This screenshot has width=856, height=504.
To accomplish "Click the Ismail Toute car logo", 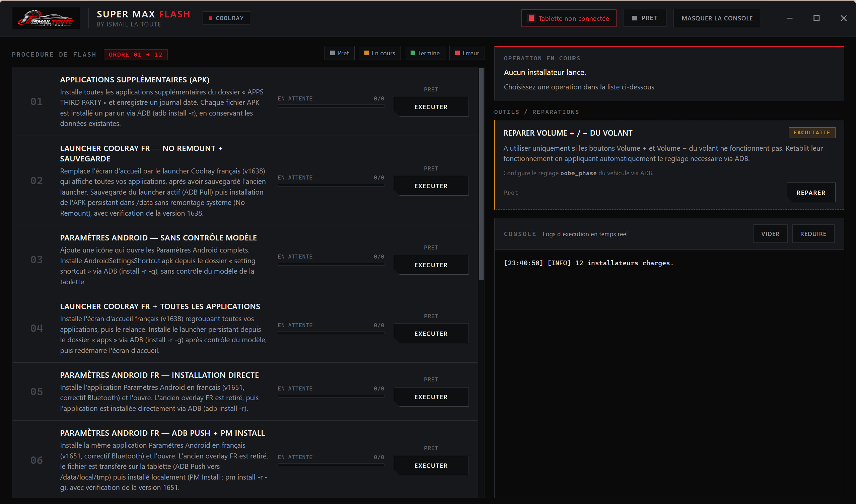I will pos(46,18).
